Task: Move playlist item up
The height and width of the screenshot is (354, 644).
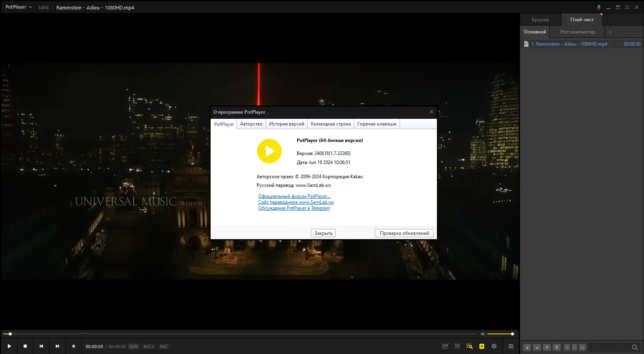Action: [x=537, y=347]
